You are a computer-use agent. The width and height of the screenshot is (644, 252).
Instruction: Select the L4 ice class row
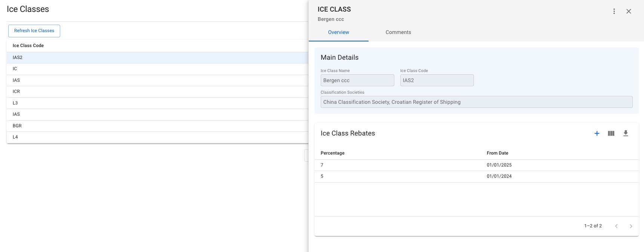point(15,137)
